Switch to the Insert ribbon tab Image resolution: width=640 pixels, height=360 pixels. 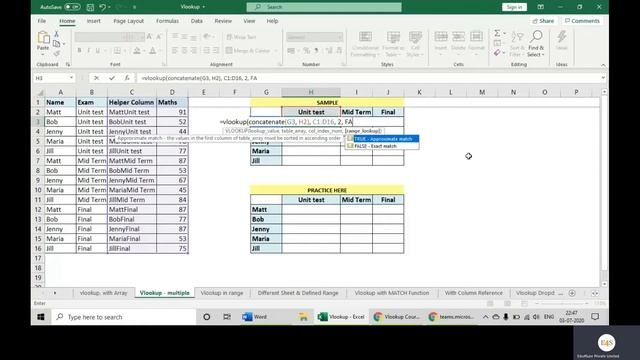[93, 21]
